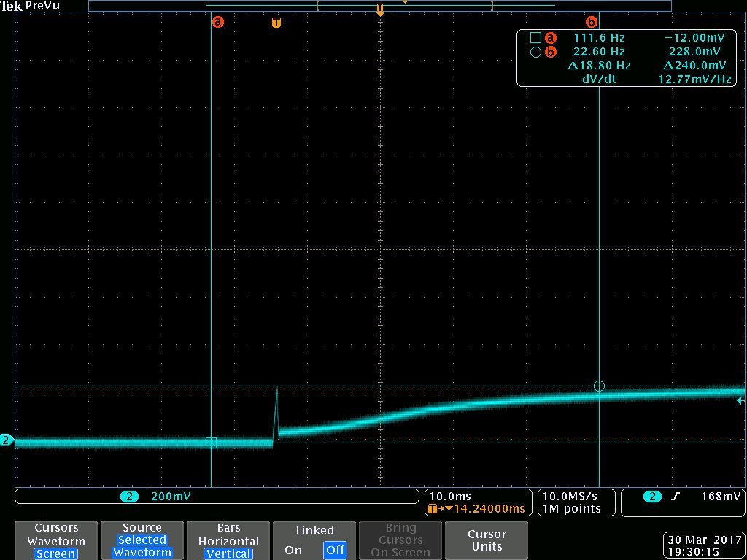Click the 10.0MS/s sample rate readout
The image size is (747, 560).
point(570,497)
